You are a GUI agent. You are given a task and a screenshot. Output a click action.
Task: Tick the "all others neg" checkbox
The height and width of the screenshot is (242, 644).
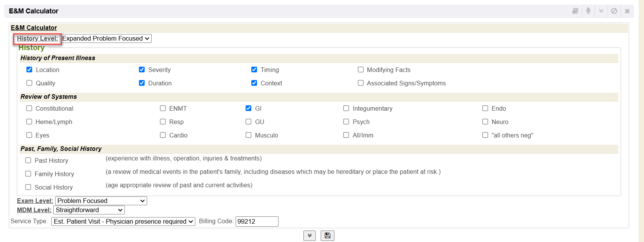point(485,135)
